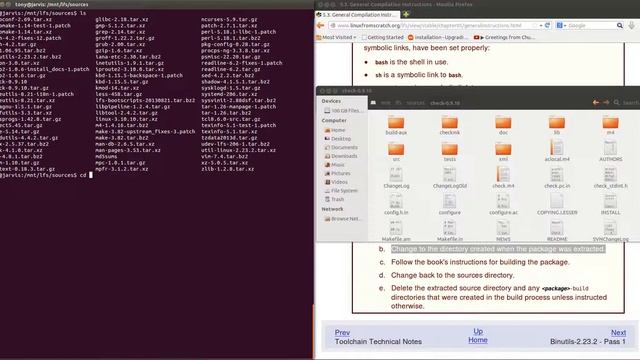640x360 pixels.
Task: Select the AUTHORS file
Action: point(611,151)
